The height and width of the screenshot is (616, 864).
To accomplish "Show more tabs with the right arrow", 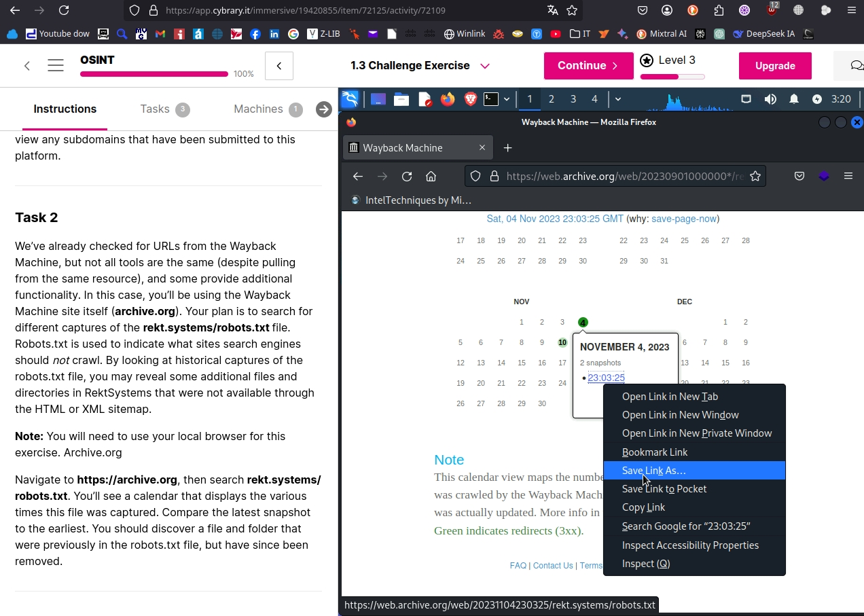I will pyautogui.click(x=324, y=109).
